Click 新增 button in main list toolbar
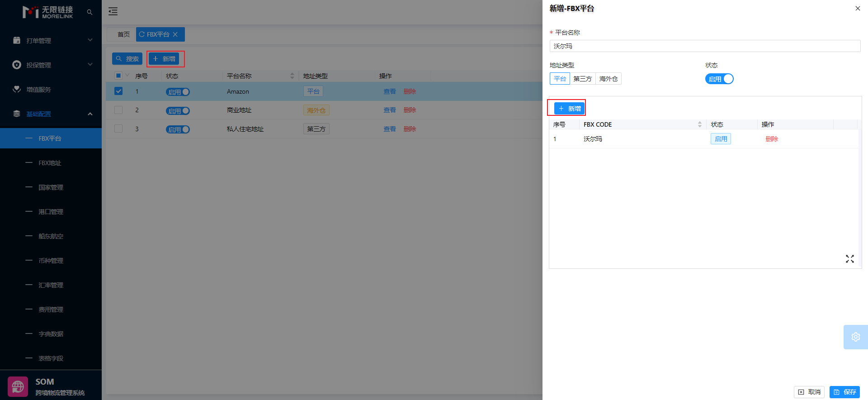The image size is (868, 400). click(x=164, y=59)
